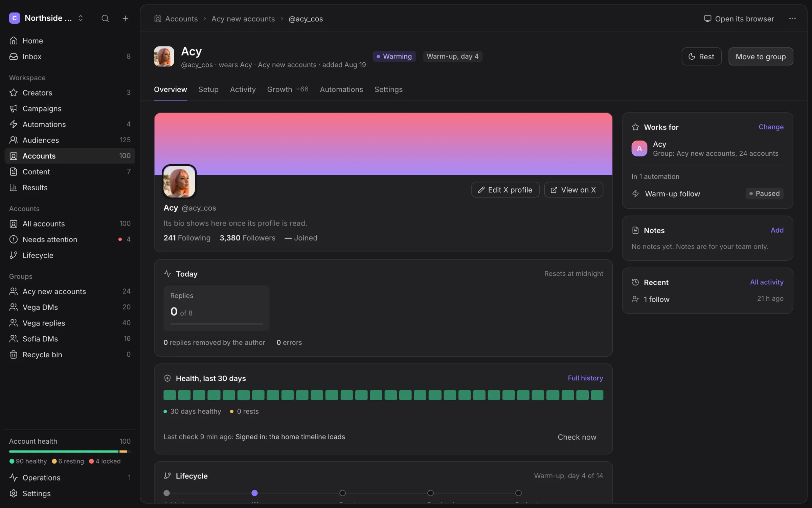Click Check now for health check
The width and height of the screenshot is (812, 508).
(x=577, y=437)
